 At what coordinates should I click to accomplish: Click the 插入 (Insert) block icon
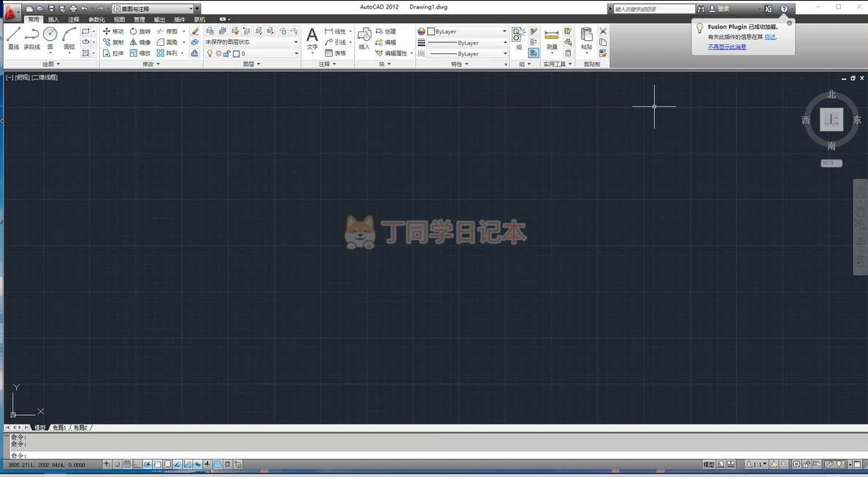pos(364,38)
